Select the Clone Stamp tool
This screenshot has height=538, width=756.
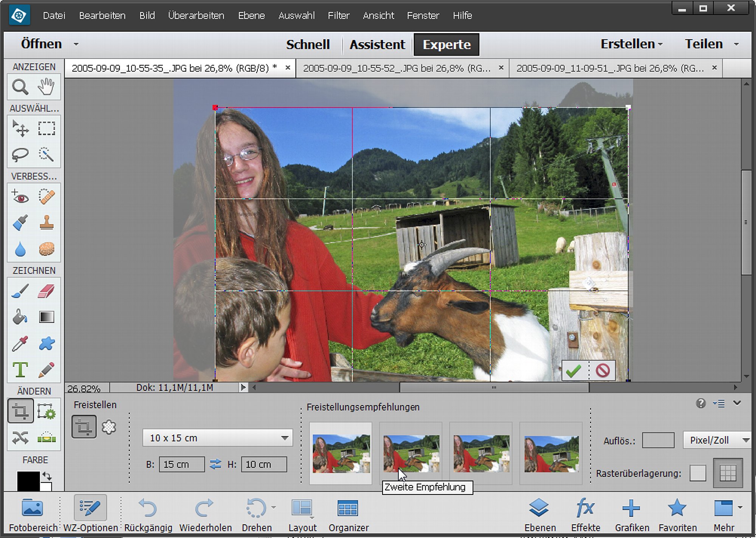46,223
